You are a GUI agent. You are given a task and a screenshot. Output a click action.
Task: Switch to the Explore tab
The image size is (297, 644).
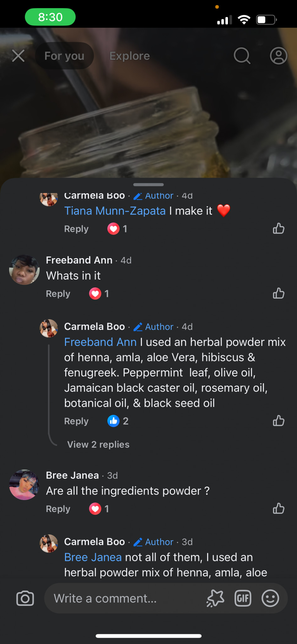point(129,56)
